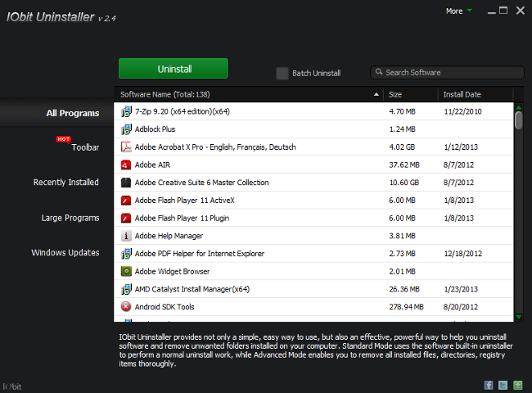This screenshot has height=393, width=532.
Task: Click the 1/23/2013 install date
Action: tap(461, 289)
